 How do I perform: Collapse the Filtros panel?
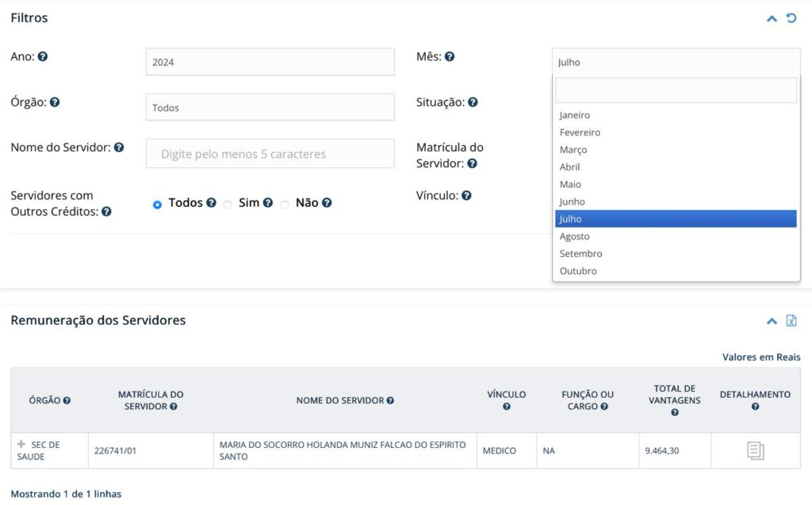pyautogui.click(x=772, y=18)
